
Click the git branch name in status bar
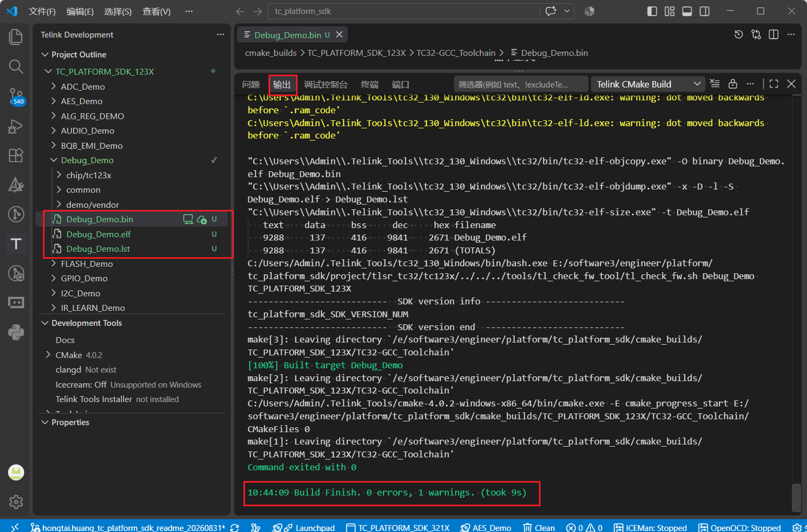(128, 528)
